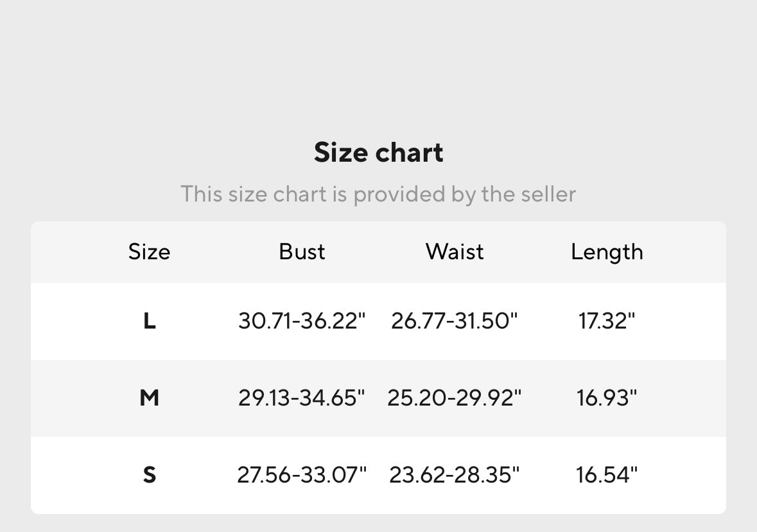This screenshot has height=532, width=757.
Task: Click the M waist value 25.20-29.92"
Action: [x=455, y=398]
